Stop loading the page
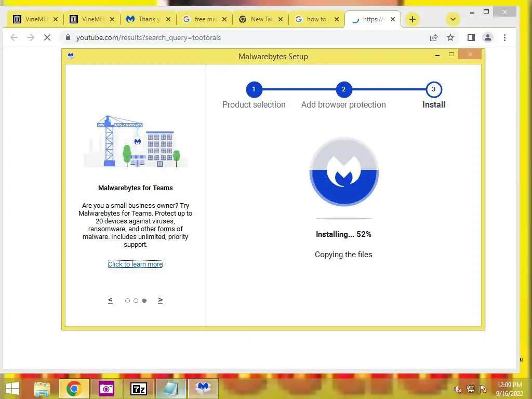The height and width of the screenshot is (399, 532). point(47,37)
